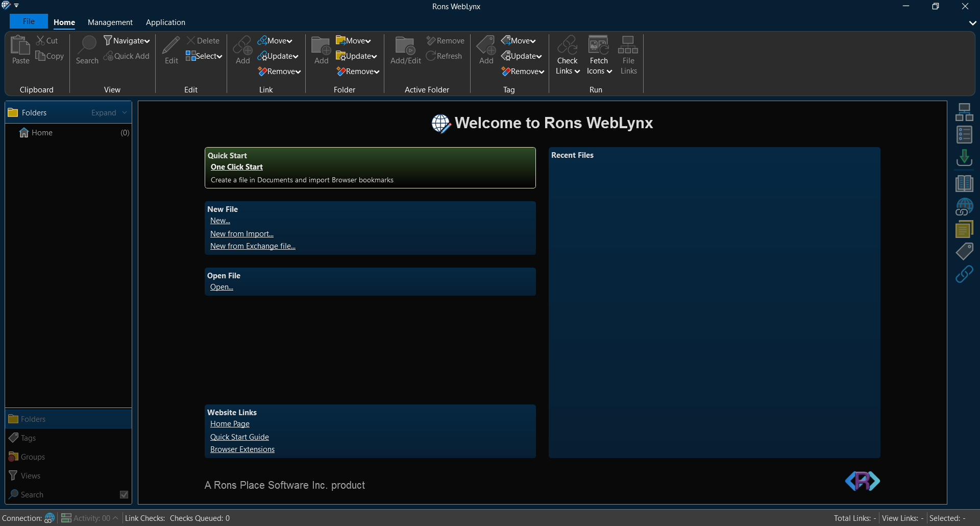Click the Browser Extensions link
980x526 pixels.
pyautogui.click(x=242, y=449)
